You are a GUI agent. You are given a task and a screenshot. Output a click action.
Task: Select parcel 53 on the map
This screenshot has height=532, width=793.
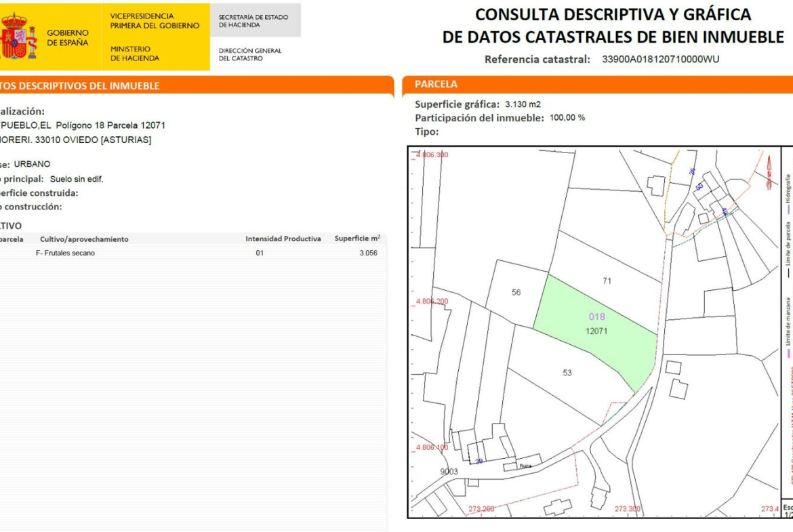point(567,372)
